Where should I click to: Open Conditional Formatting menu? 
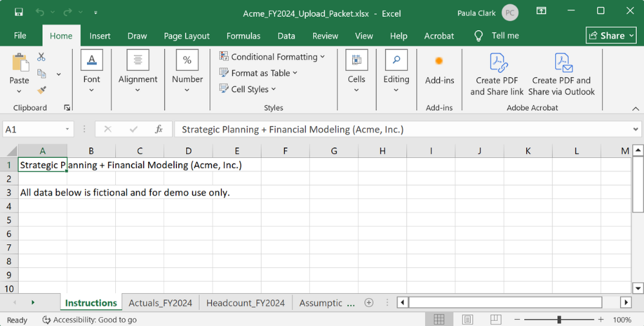[x=272, y=57]
